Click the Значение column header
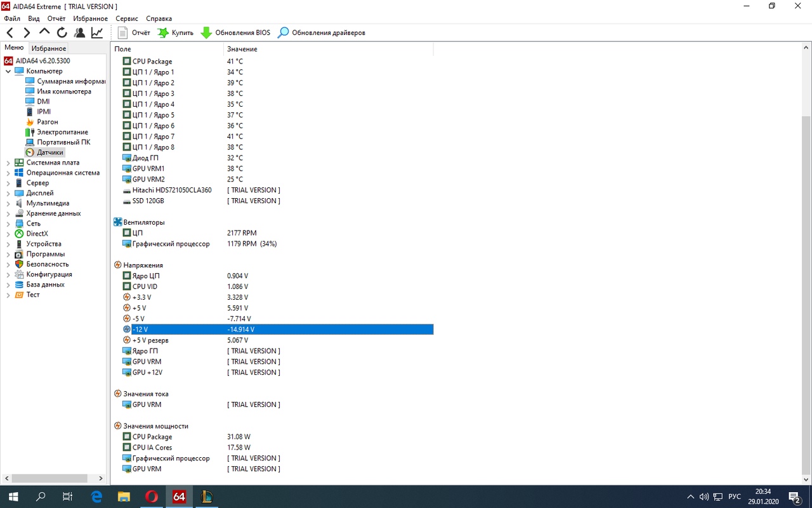The height and width of the screenshot is (508, 812). click(x=329, y=49)
